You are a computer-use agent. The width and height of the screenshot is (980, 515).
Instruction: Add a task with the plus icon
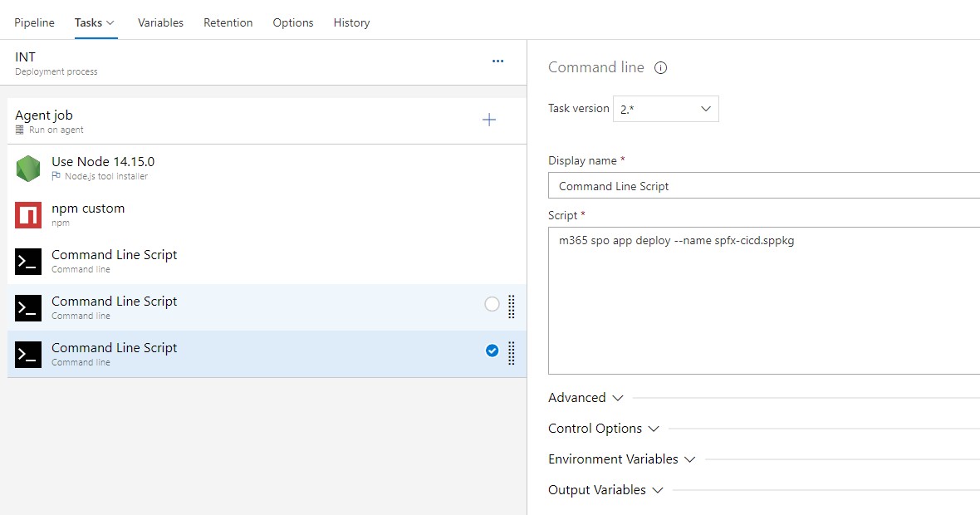489,120
